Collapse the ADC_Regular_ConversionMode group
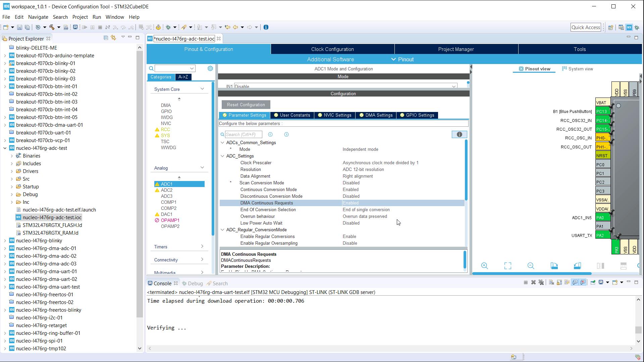The width and height of the screenshot is (644, 362). tap(222, 230)
